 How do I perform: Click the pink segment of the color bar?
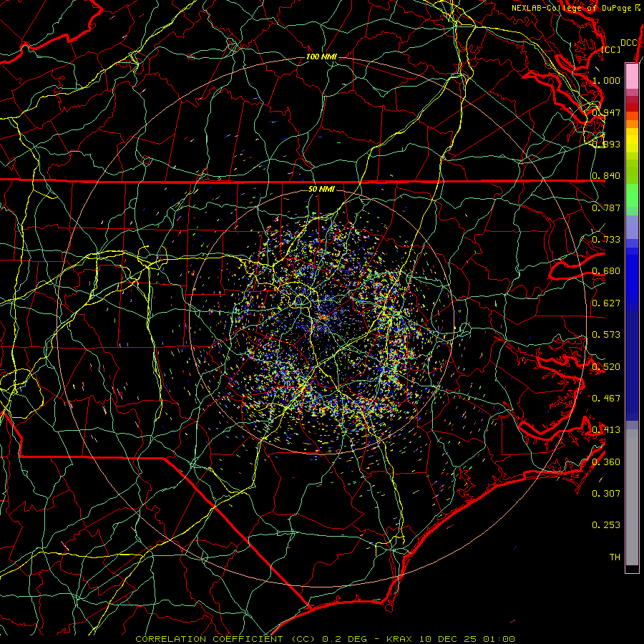click(x=632, y=77)
